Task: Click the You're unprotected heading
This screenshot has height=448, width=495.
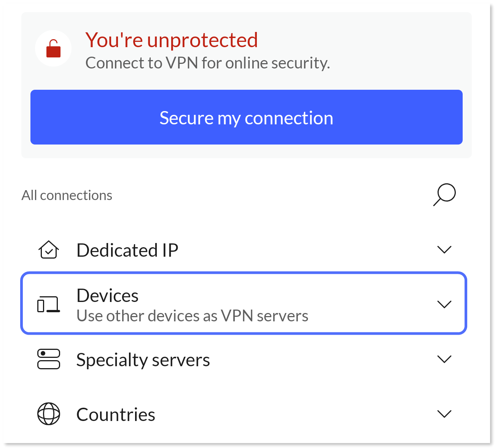Action: [172, 40]
